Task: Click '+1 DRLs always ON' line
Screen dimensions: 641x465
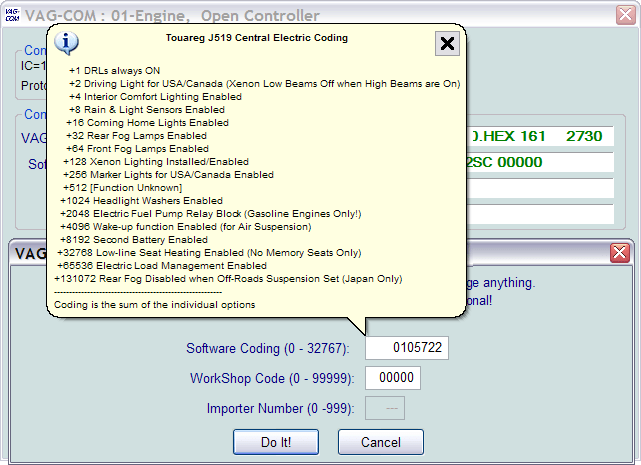Action: [114, 71]
